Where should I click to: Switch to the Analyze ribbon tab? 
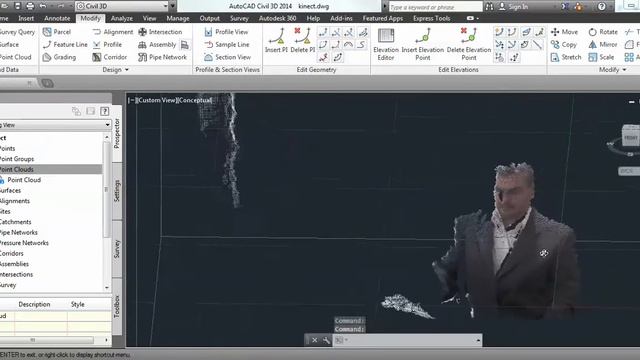click(122, 18)
